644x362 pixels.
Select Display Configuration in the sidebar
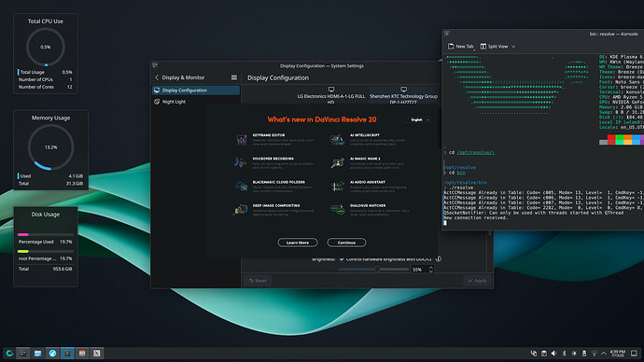click(x=196, y=90)
